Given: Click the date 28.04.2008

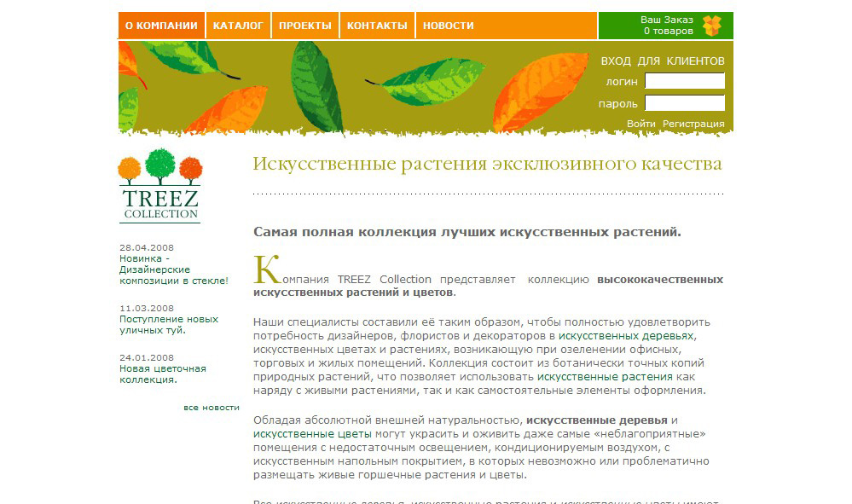Looking at the screenshot, I should point(147,247).
